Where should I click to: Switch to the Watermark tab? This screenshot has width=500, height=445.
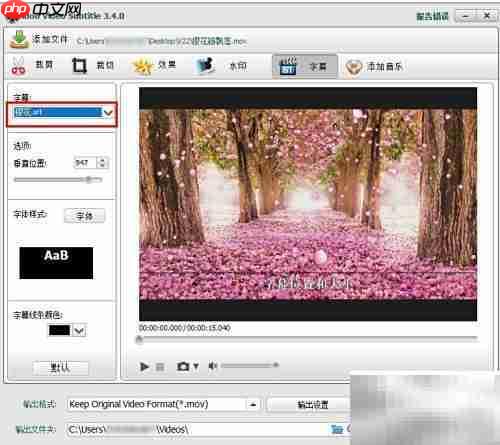point(222,66)
